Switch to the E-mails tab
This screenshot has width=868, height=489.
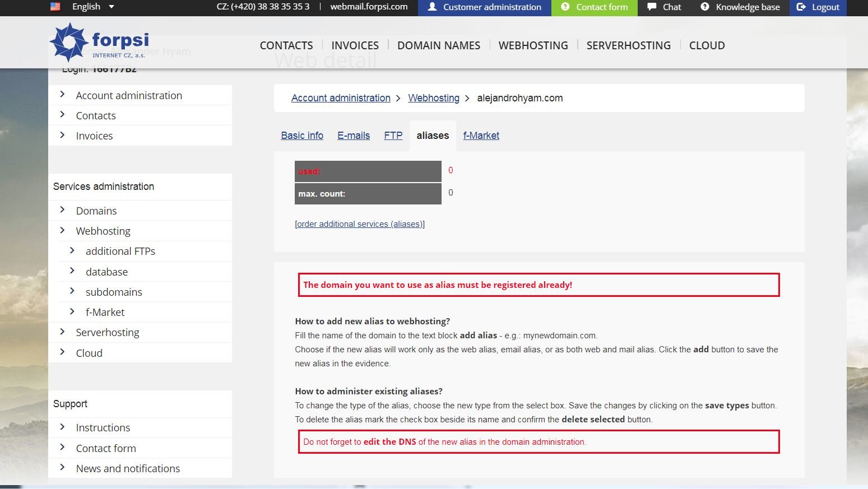354,136
